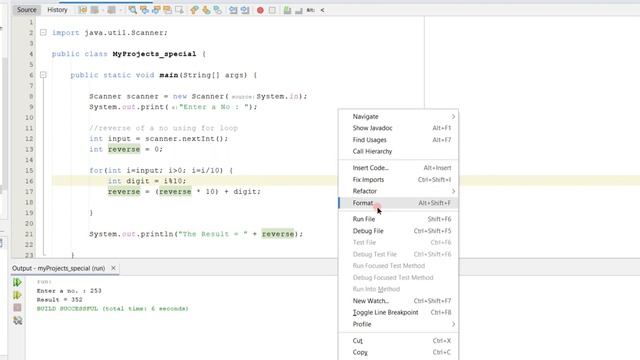Click the 'Result = 352' output line
Screen dimensions: 640x360
pos(60,300)
